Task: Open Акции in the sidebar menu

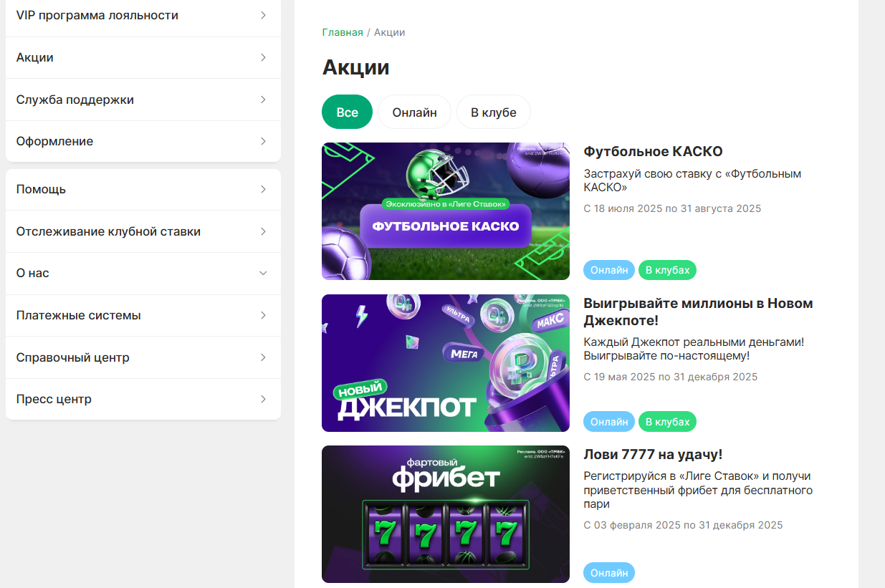Action: (x=143, y=57)
